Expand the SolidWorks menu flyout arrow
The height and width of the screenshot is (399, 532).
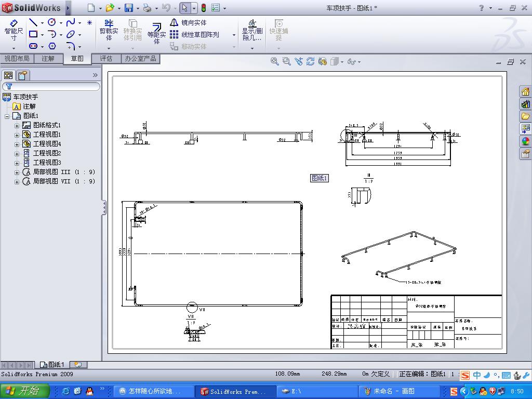pos(68,8)
